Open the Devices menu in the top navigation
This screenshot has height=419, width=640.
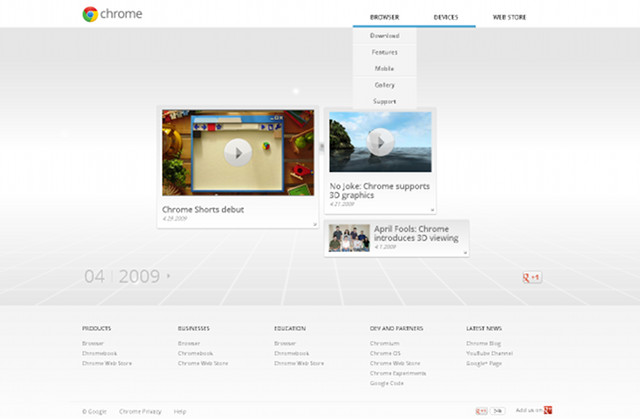point(446,17)
